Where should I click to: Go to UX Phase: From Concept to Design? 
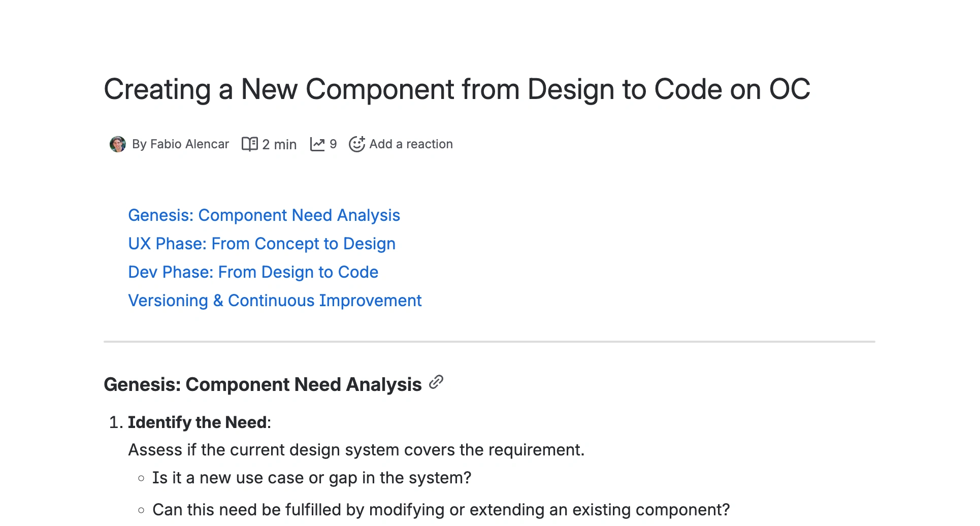pyautogui.click(x=262, y=244)
